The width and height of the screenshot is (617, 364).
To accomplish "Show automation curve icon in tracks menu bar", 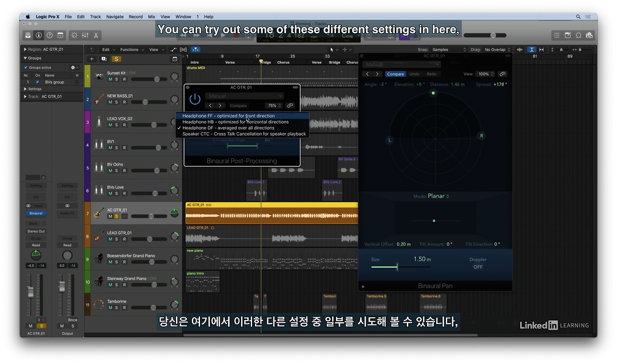I will point(174,50).
